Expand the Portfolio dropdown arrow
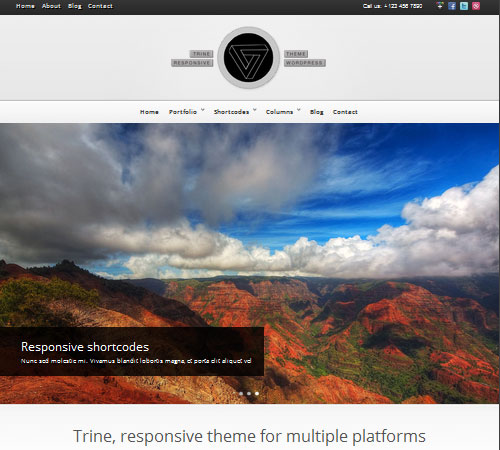The image size is (500, 450). [202, 110]
